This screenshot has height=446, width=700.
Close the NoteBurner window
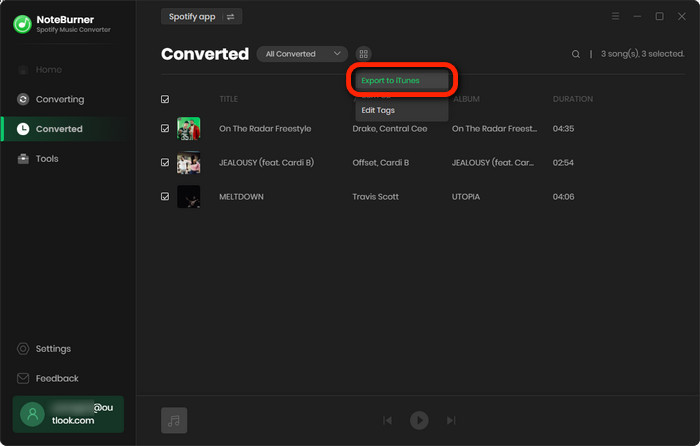pyautogui.click(x=682, y=17)
